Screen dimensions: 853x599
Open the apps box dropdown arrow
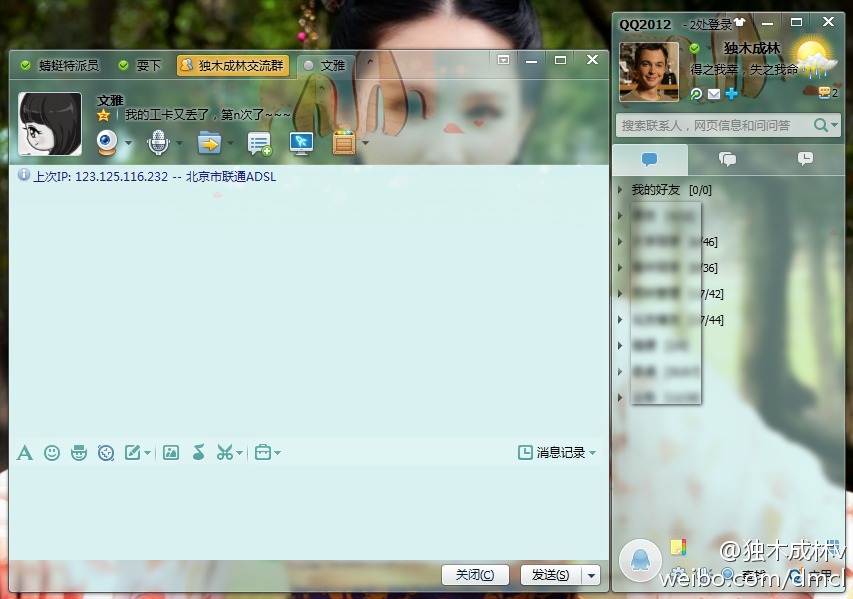coord(365,143)
